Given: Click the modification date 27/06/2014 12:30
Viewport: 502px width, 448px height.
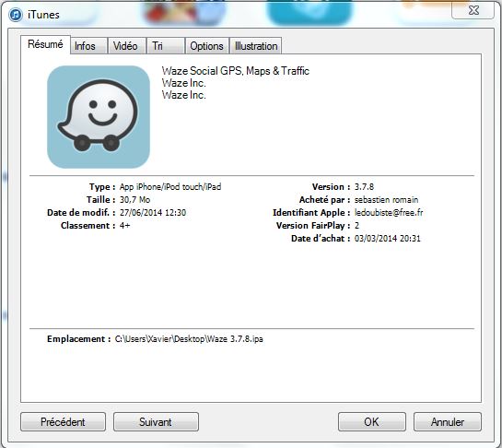Looking at the screenshot, I should coord(153,212).
